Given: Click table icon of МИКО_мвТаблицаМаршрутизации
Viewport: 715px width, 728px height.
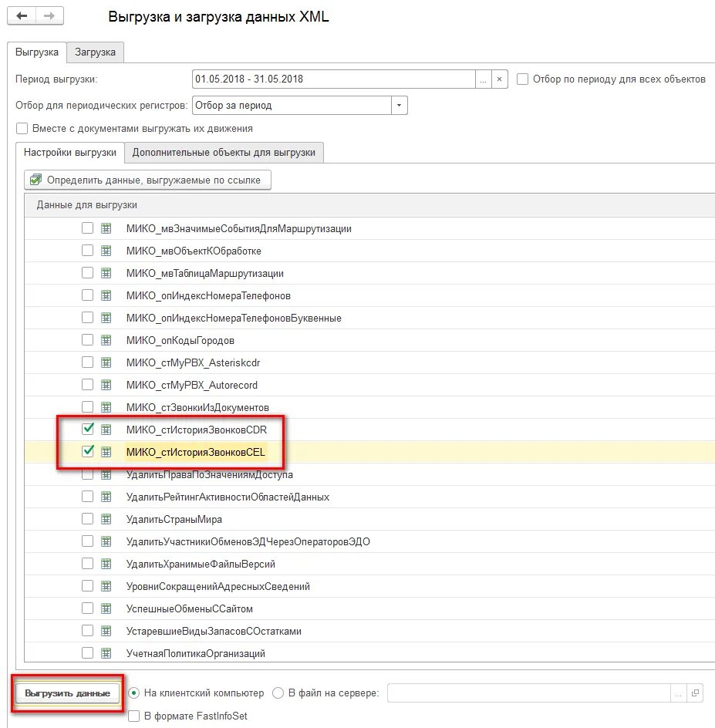Looking at the screenshot, I should tap(106, 273).
